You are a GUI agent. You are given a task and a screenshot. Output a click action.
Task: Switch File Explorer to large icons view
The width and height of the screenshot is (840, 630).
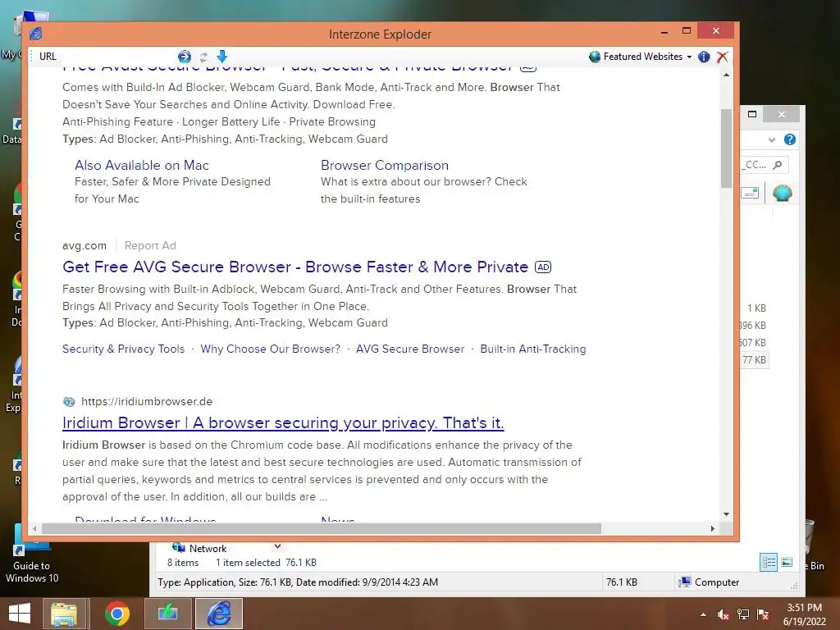(x=787, y=563)
